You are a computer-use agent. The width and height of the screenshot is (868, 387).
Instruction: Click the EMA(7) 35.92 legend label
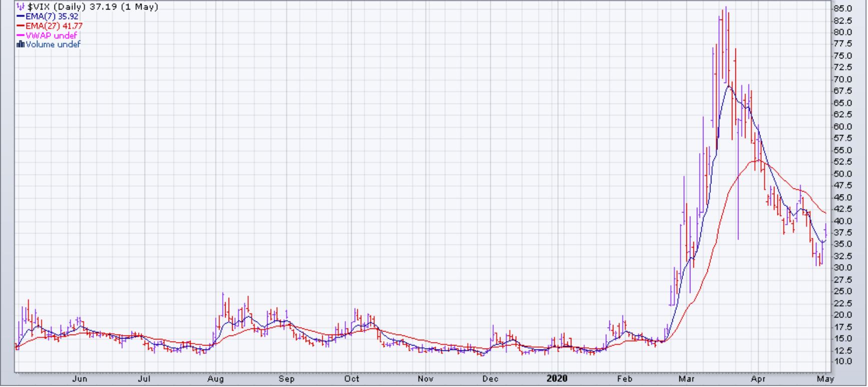coord(52,16)
